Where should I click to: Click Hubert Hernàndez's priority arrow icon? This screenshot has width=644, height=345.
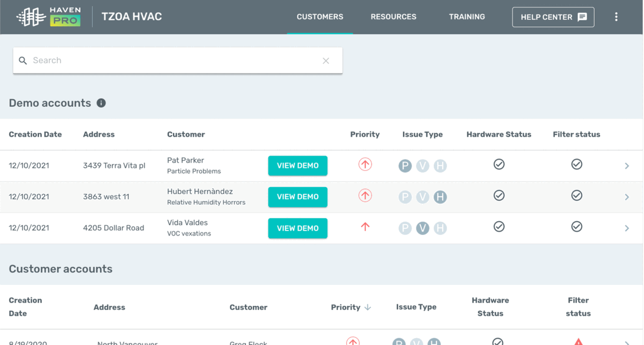coord(365,196)
